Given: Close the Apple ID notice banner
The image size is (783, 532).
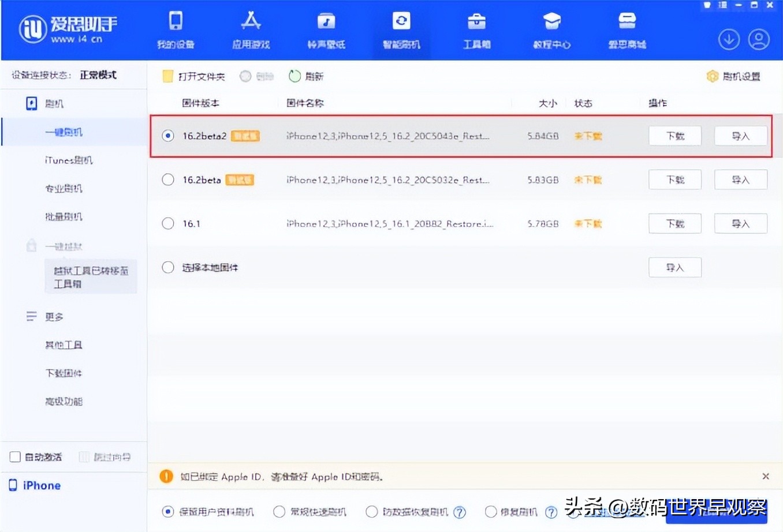Looking at the screenshot, I should pos(766,476).
